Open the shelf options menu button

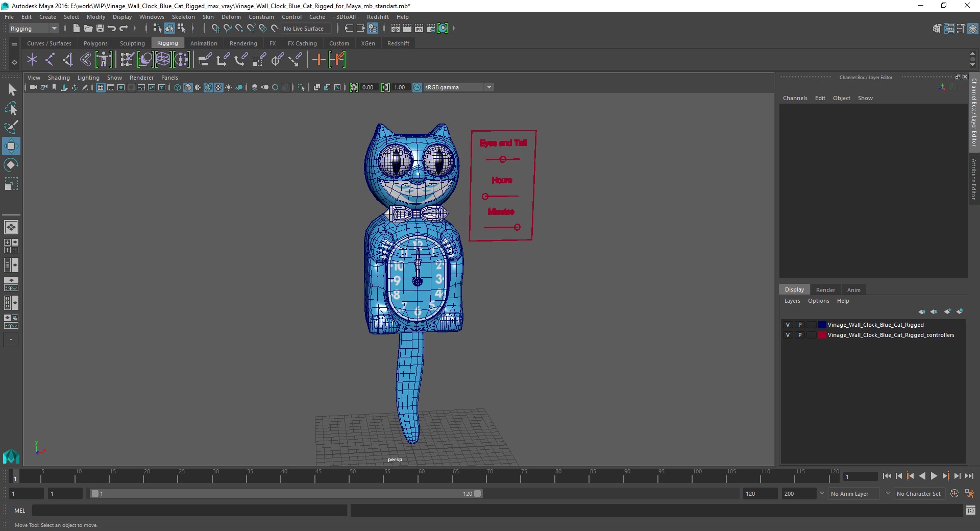click(x=14, y=44)
